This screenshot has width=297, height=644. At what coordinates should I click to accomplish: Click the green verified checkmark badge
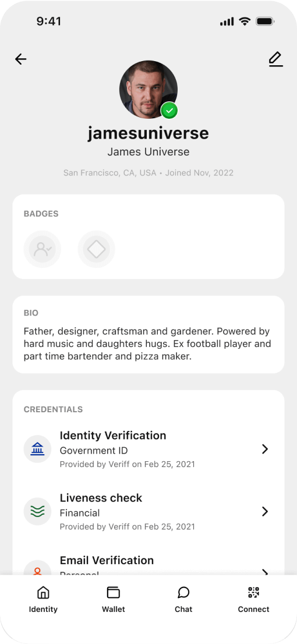[x=169, y=111]
